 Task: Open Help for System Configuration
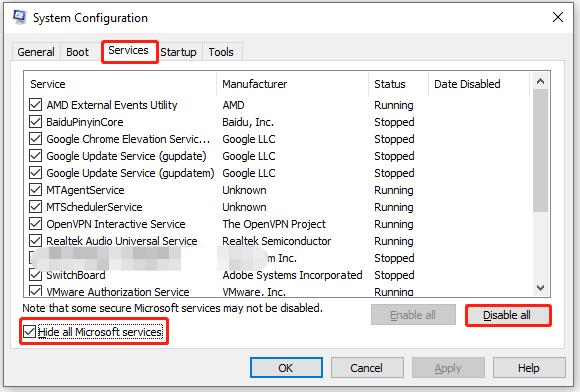point(529,368)
